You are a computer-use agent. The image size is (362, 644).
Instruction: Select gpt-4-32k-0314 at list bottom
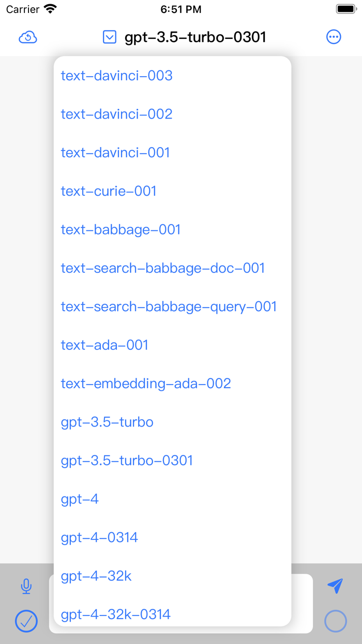point(116,614)
